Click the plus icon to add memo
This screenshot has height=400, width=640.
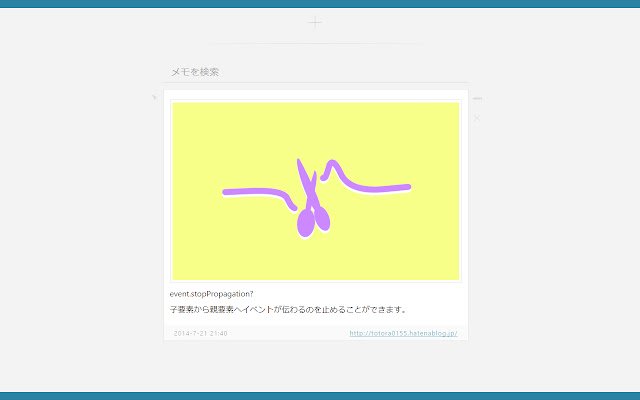(315, 22)
